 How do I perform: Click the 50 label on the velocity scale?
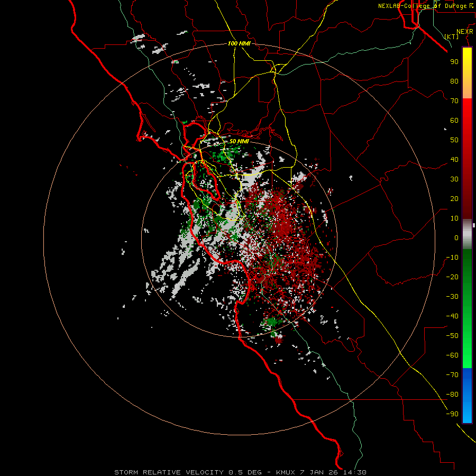point(454,140)
